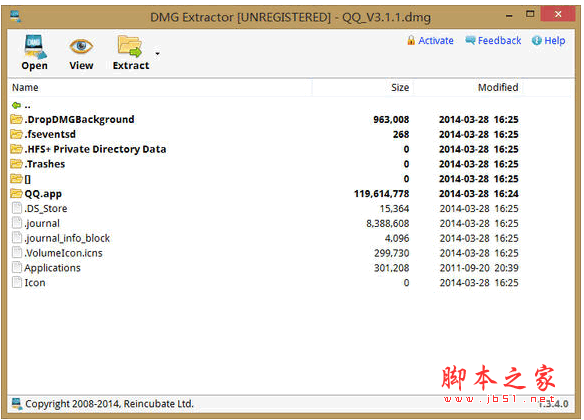Click the date 2011-09-20 20:39
This screenshot has height=420, width=584.
pos(479,268)
